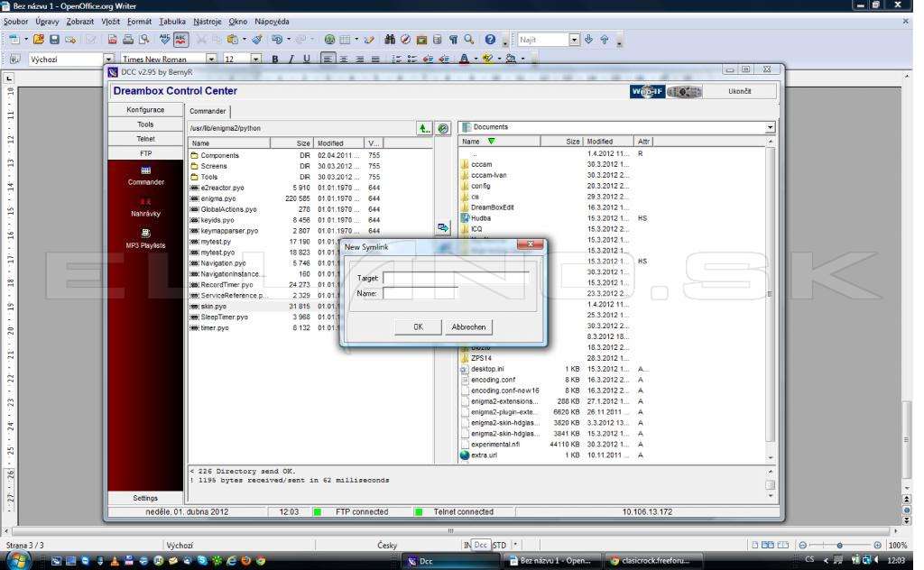Image resolution: width=924 pixels, height=570 pixels.
Task: Refresh the remote directory listing
Action: pyautogui.click(x=443, y=128)
